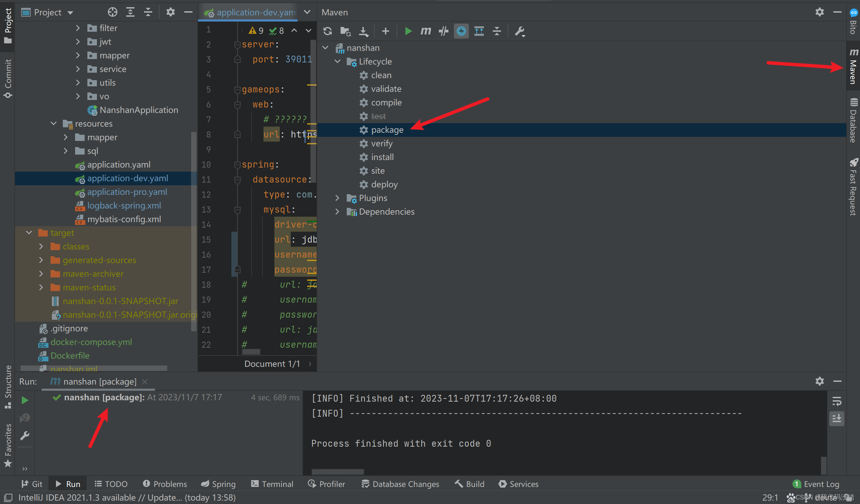Open Project panel gear options

171,12
